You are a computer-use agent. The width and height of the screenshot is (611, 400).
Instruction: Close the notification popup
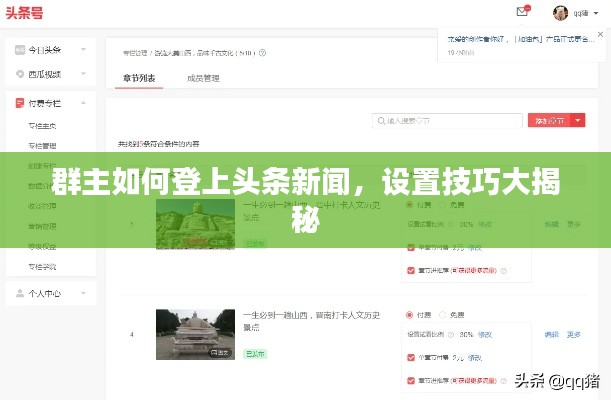point(600,34)
